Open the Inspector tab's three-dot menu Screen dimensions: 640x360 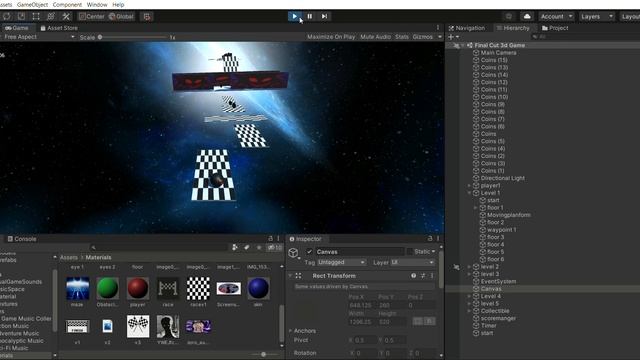(438, 238)
